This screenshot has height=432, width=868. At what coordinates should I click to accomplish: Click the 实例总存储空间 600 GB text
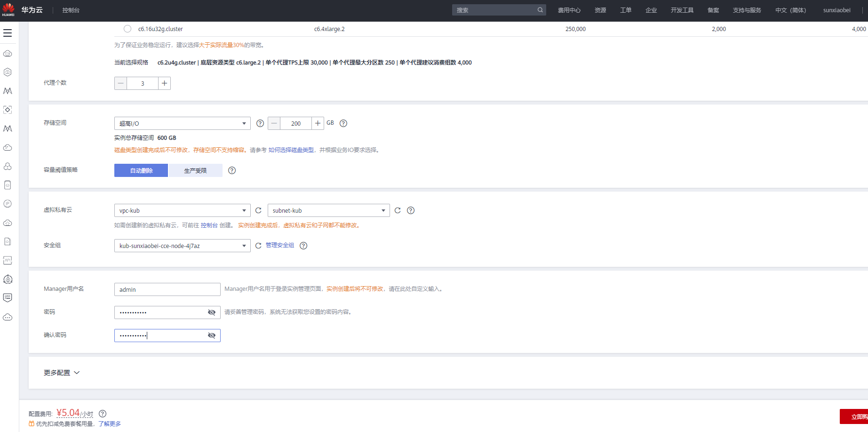click(x=145, y=138)
